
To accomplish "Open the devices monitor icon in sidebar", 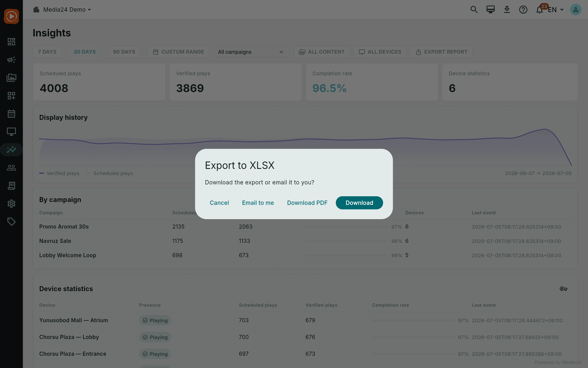I will click(x=11, y=132).
